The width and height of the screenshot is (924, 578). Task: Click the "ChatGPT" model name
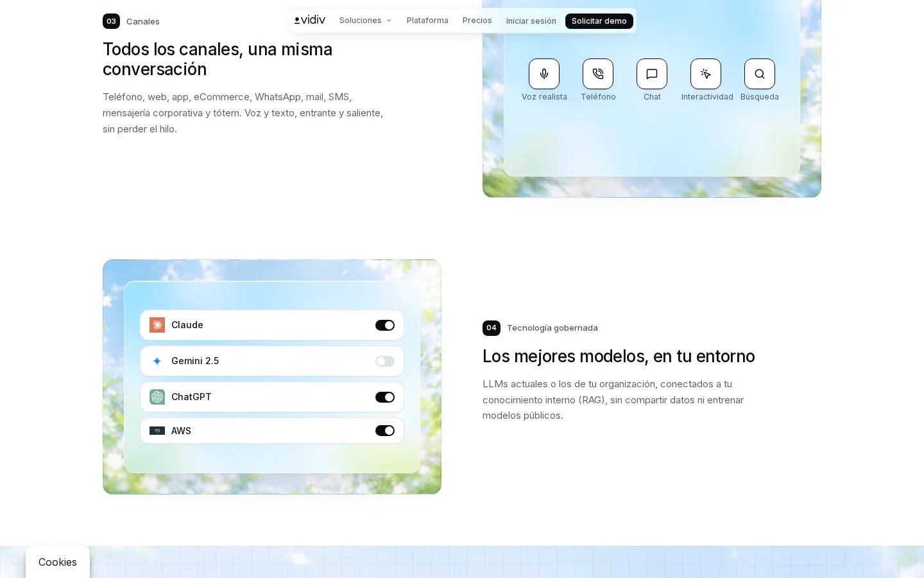[191, 397]
